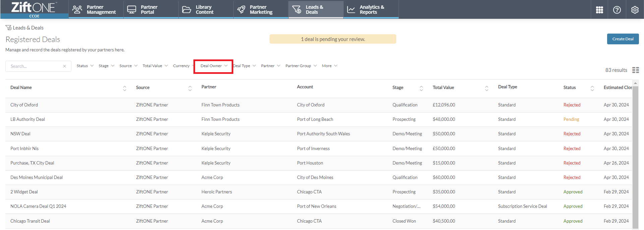The width and height of the screenshot is (644, 230).
Task: Click the Subscription Service Deal type cell
Action: pyautogui.click(x=523, y=206)
